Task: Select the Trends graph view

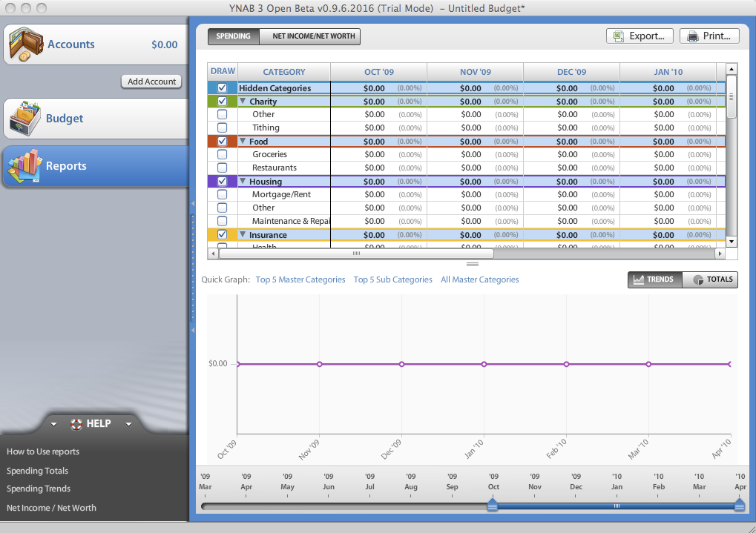Action: tap(655, 279)
